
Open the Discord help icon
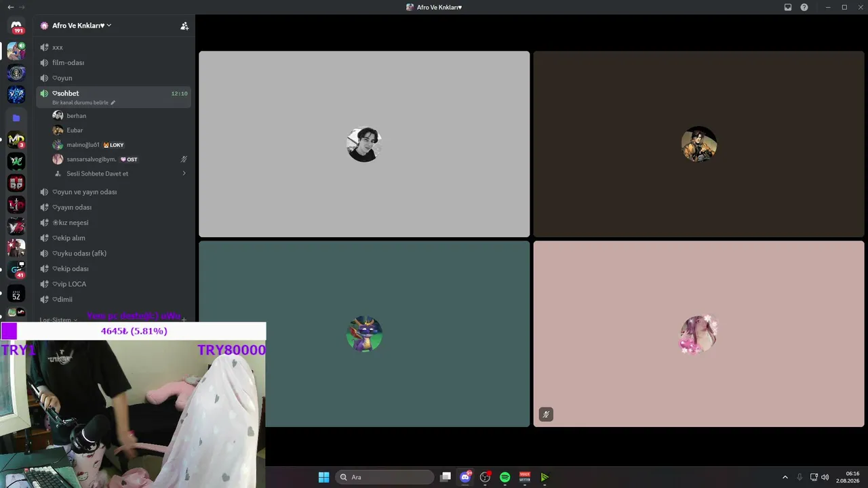[x=804, y=7]
